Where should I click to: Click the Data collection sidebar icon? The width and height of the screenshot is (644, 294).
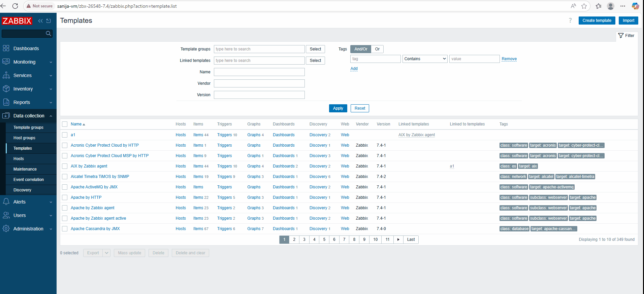6,116
